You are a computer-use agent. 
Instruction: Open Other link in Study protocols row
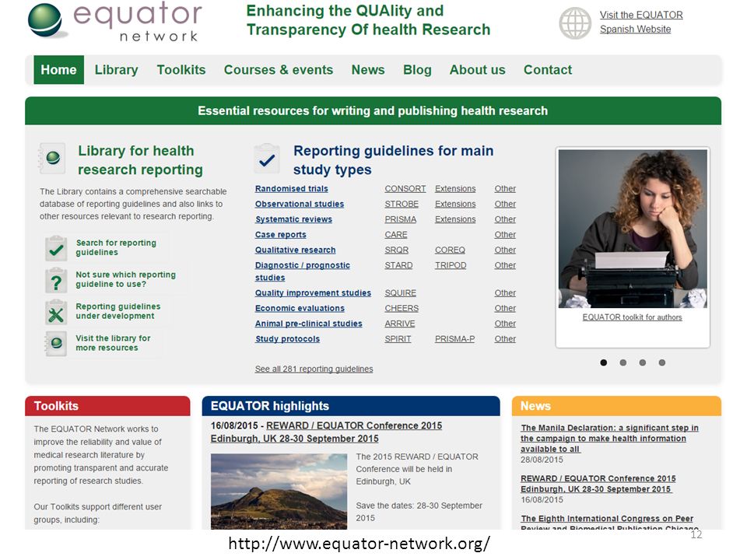[505, 338]
